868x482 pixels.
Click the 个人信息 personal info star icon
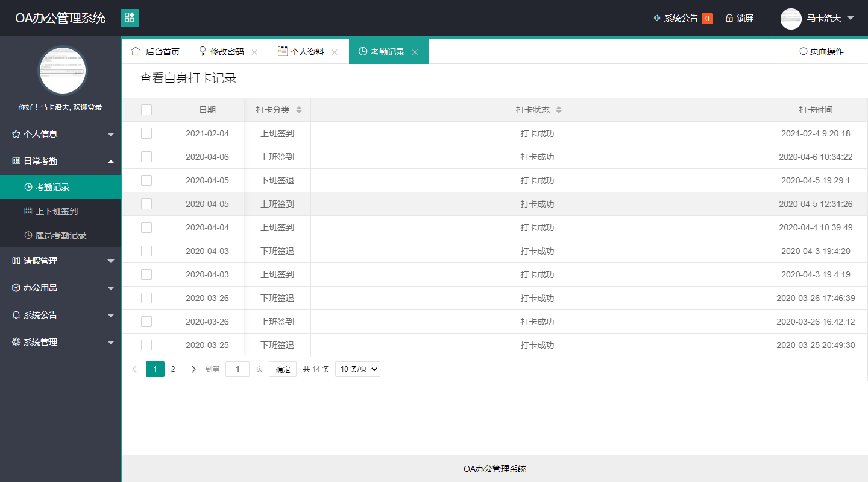(x=14, y=134)
